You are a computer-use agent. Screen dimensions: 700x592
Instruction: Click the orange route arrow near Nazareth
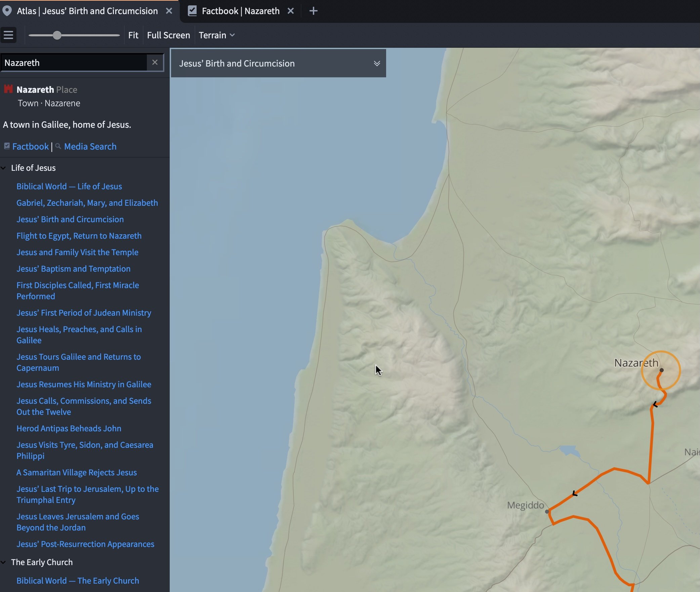(655, 404)
